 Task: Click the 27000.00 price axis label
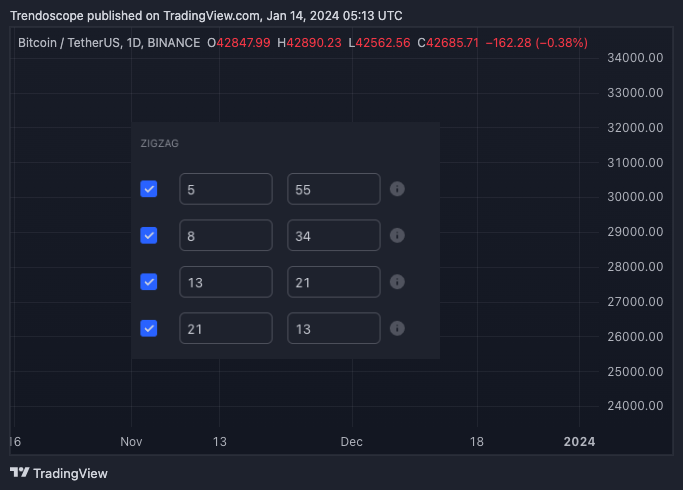tap(635, 301)
